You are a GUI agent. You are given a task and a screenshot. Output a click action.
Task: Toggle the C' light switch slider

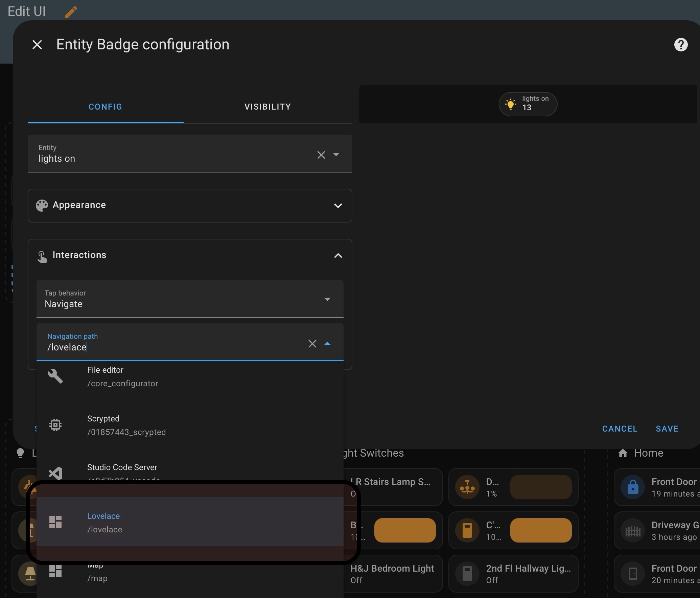540,530
